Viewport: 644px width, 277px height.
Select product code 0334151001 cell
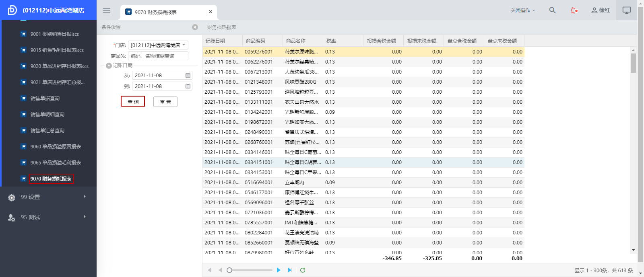(259, 162)
